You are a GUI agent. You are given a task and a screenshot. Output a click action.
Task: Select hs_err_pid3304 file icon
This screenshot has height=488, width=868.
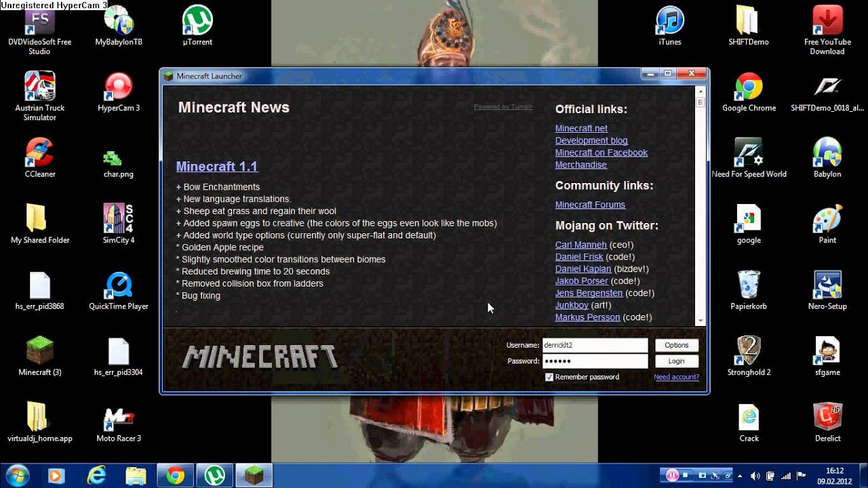click(118, 357)
